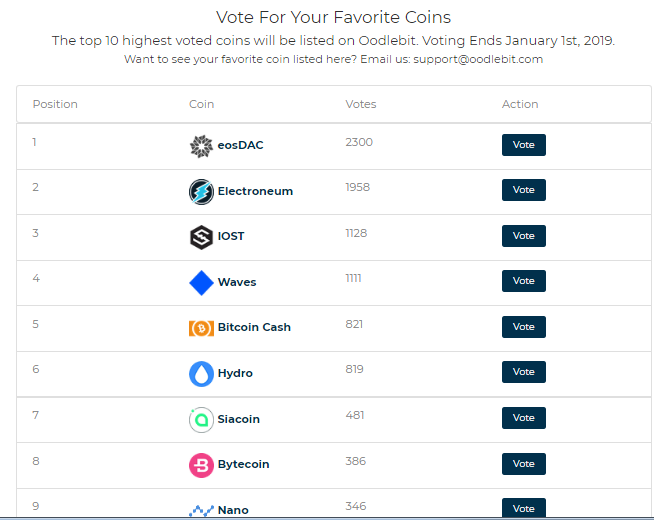Image resolution: width=654 pixels, height=520 pixels.
Task: Hit Vote in the Bitcoin Cash row
Action: click(x=523, y=327)
